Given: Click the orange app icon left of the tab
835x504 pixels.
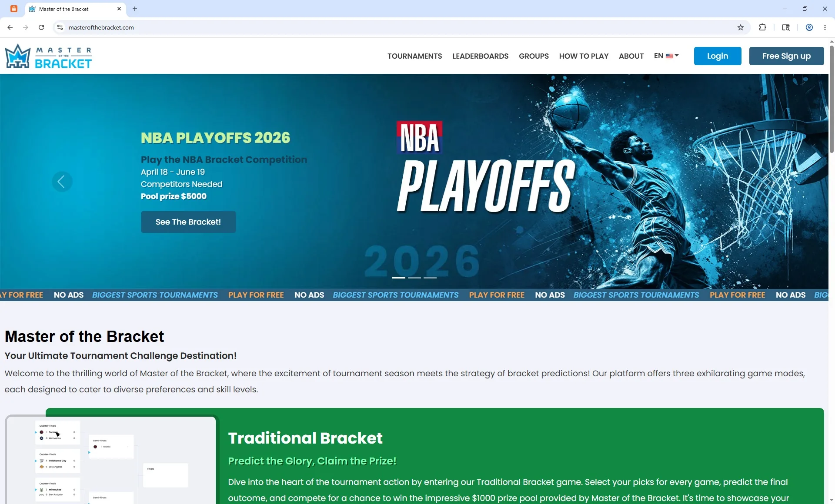Looking at the screenshot, I should pyautogui.click(x=14, y=9).
